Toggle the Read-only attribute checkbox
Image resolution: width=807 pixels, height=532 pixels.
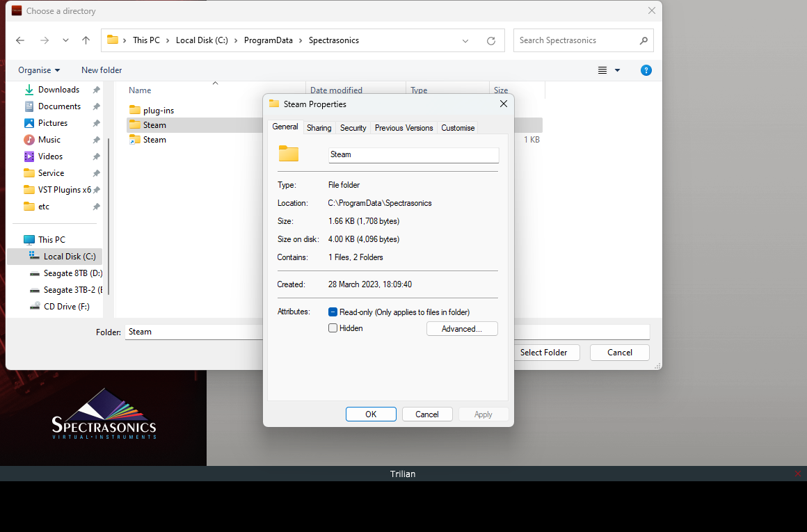click(333, 312)
